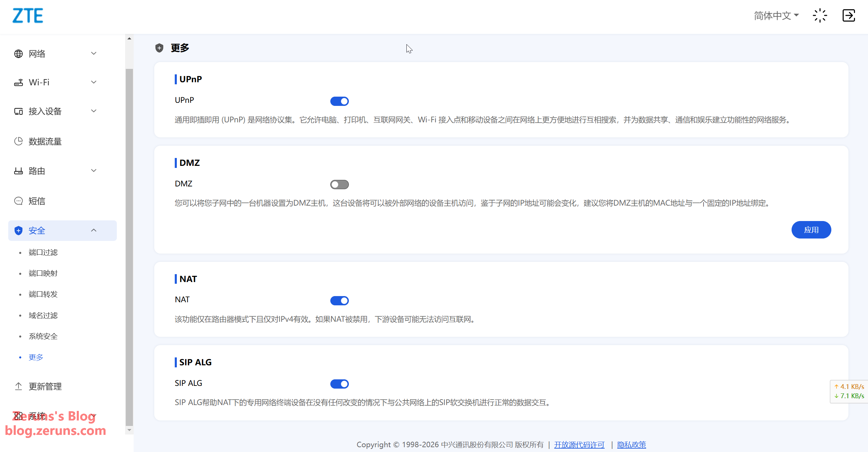This screenshot has height=452, width=868.
Task: Click the Wi-Fi router icon in sidebar
Action: coord(19,83)
